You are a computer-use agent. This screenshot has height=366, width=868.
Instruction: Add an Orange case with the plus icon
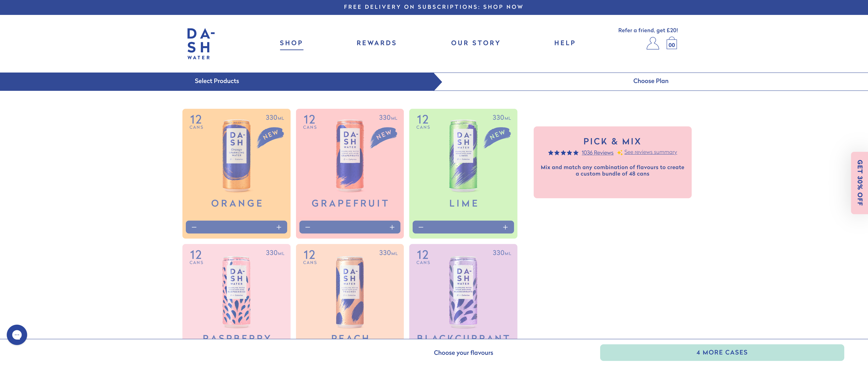pyautogui.click(x=279, y=227)
